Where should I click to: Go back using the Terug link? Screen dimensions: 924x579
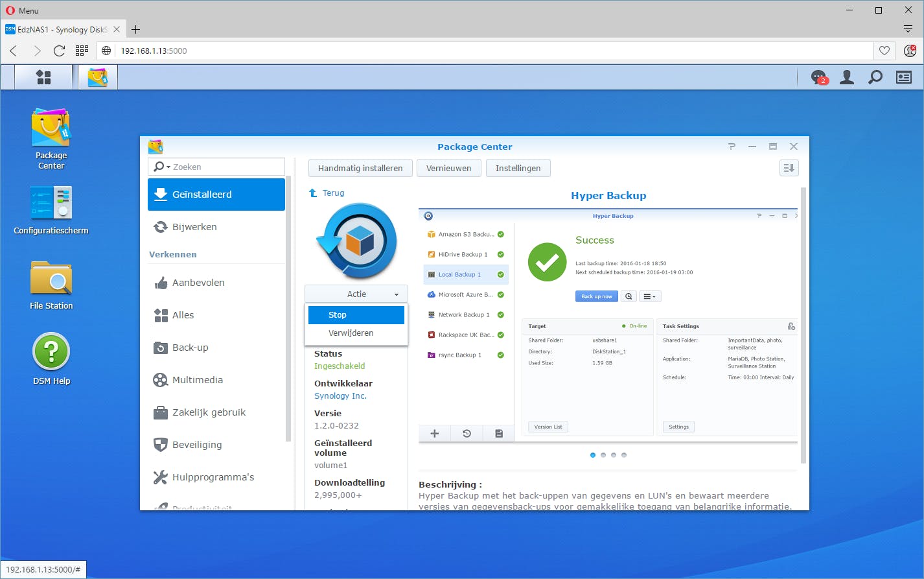(x=327, y=193)
